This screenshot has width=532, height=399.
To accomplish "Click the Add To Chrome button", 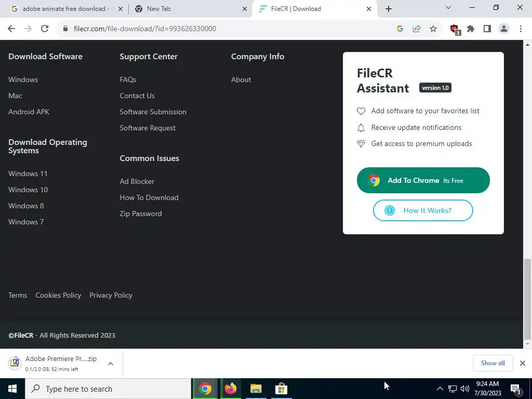I will pyautogui.click(x=423, y=180).
